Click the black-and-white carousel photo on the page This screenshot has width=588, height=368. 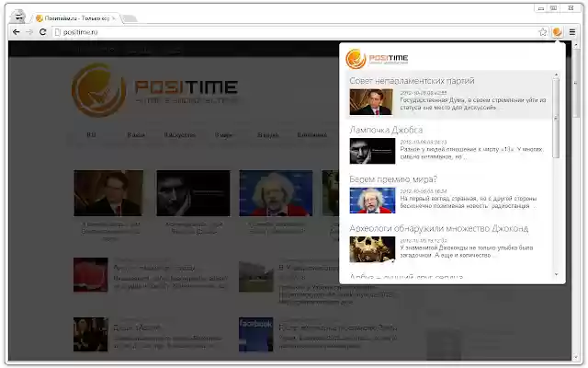tap(193, 193)
